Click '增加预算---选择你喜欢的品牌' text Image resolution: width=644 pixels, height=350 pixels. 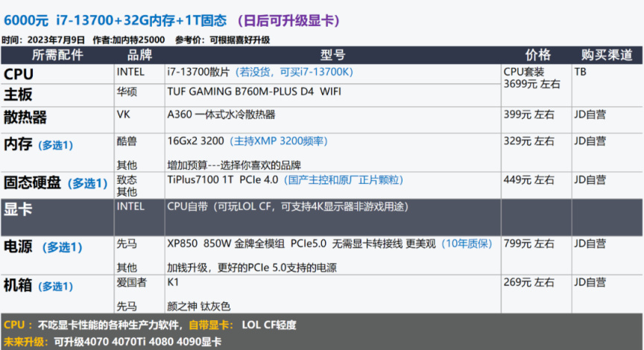coord(234,165)
